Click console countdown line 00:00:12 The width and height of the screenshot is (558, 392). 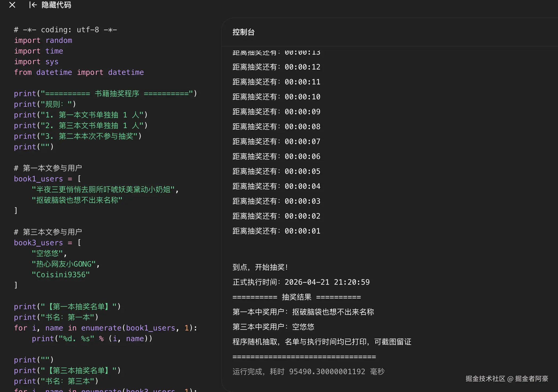(x=276, y=67)
